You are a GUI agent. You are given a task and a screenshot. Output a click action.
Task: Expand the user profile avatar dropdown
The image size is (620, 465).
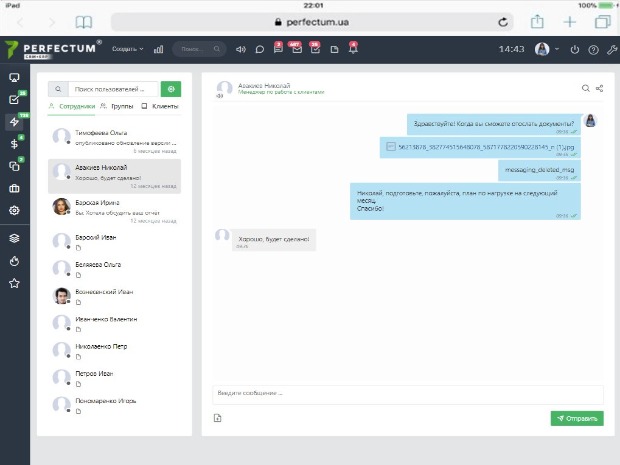545,49
